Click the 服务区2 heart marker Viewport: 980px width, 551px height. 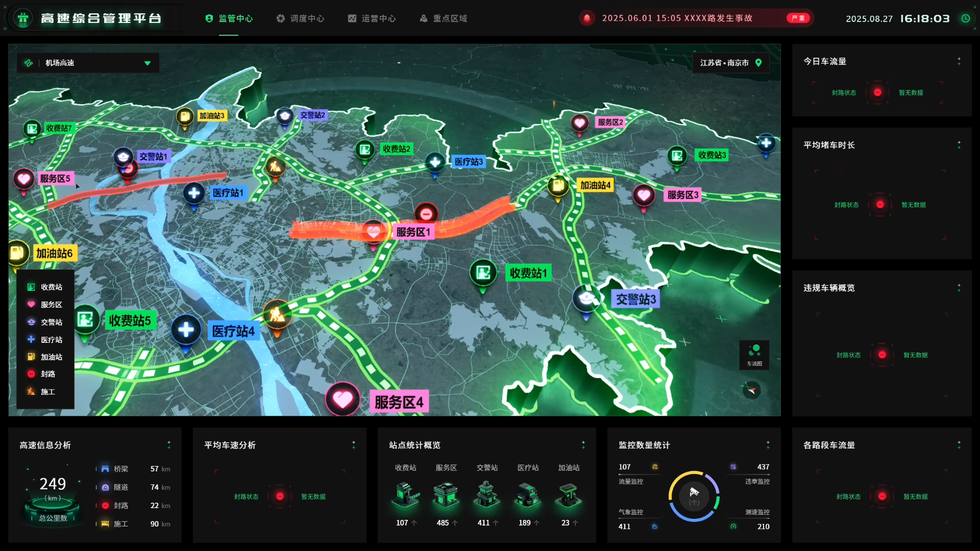pyautogui.click(x=579, y=123)
